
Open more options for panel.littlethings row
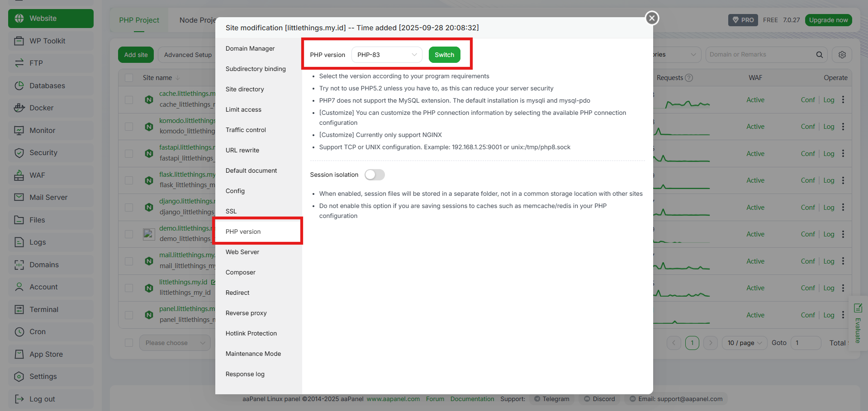(843, 315)
